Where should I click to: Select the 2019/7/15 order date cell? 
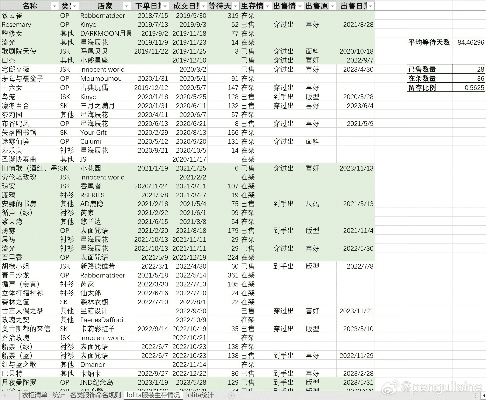(x=151, y=15)
